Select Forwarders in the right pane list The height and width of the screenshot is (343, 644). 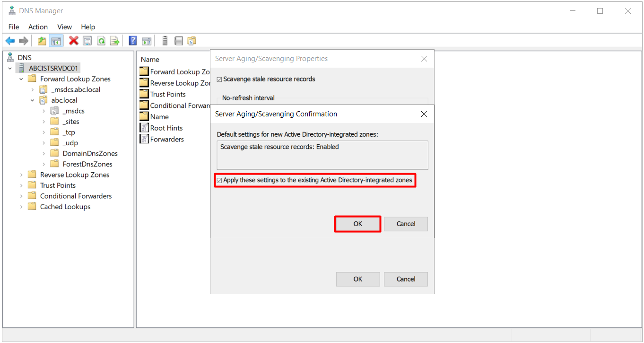(167, 140)
